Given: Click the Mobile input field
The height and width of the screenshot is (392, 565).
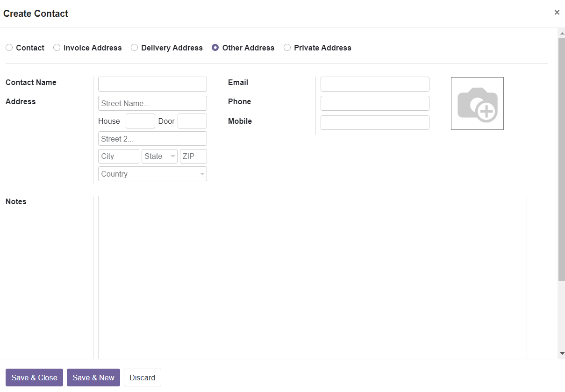Looking at the screenshot, I should (x=374, y=122).
